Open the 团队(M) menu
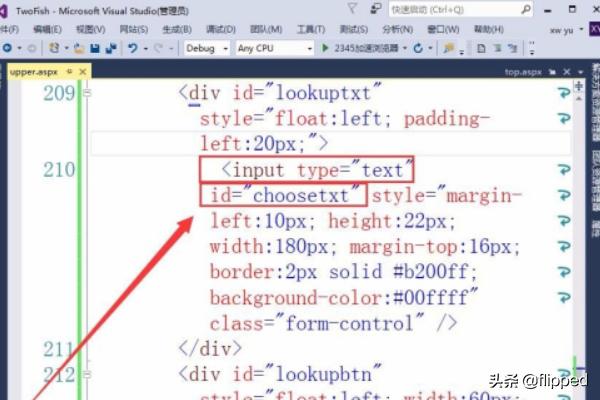600x400 pixels. click(x=266, y=29)
